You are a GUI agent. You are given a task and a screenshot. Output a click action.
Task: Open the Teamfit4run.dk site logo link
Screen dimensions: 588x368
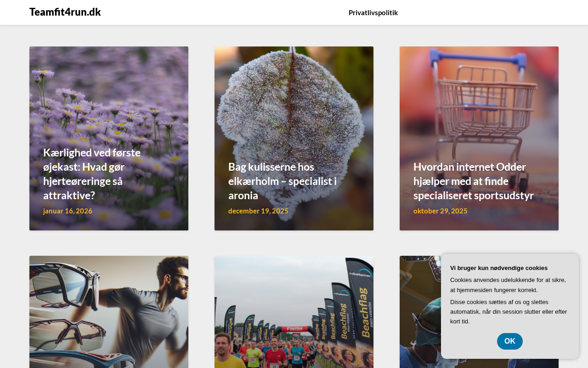[x=65, y=12]
